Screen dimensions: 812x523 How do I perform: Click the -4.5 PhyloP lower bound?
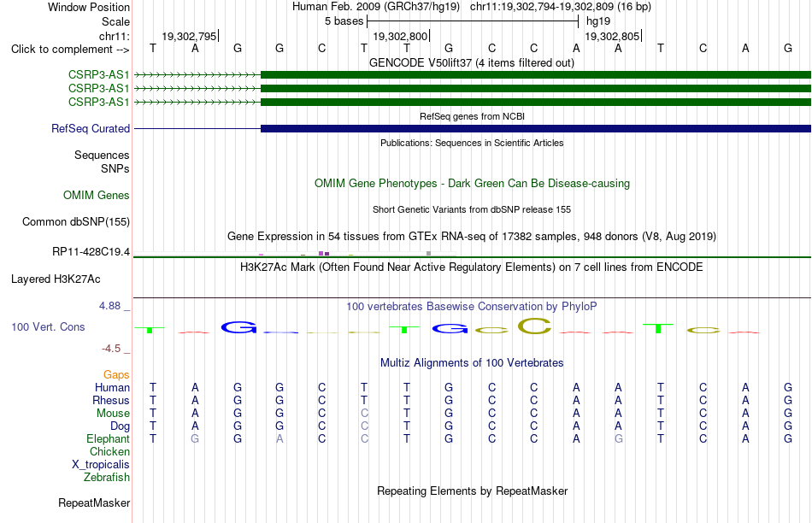pos(111,349)
